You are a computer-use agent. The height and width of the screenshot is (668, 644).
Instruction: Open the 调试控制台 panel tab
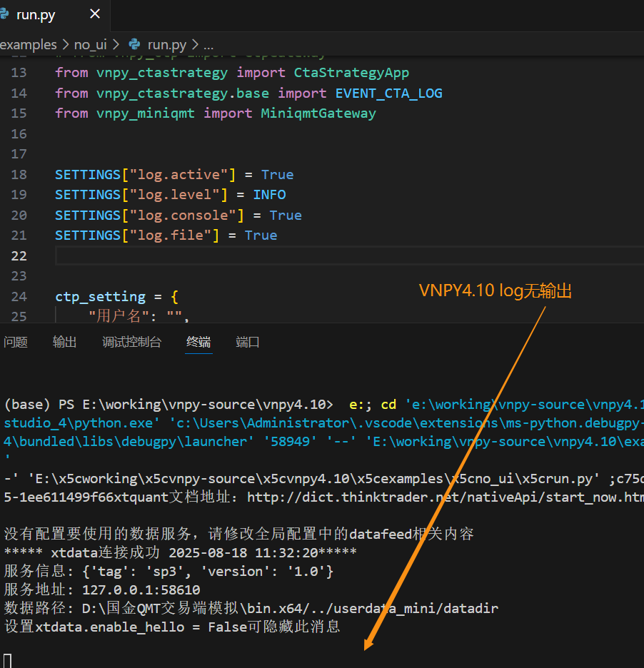tap(131, 342)
